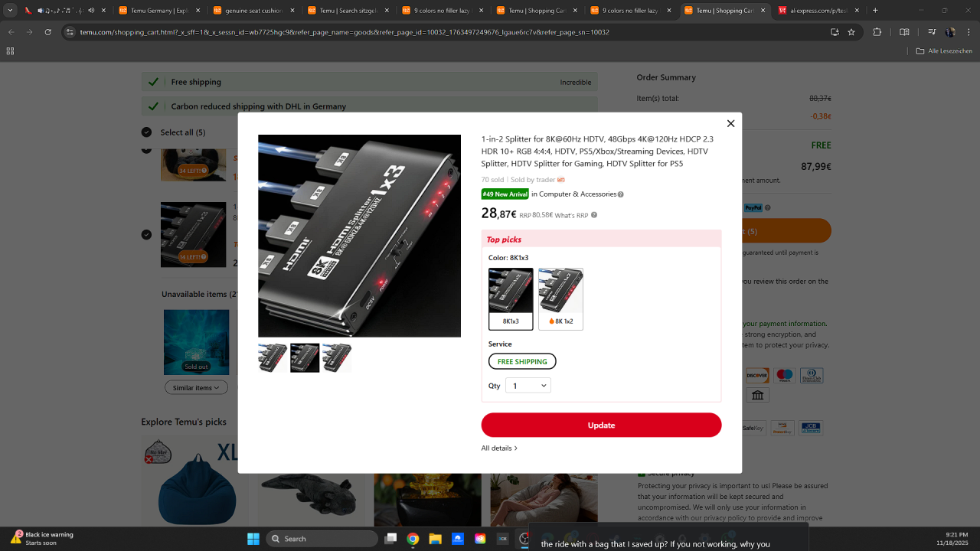Bookmark this page with the star icon
Screen dimensions: 980x551
851,32
